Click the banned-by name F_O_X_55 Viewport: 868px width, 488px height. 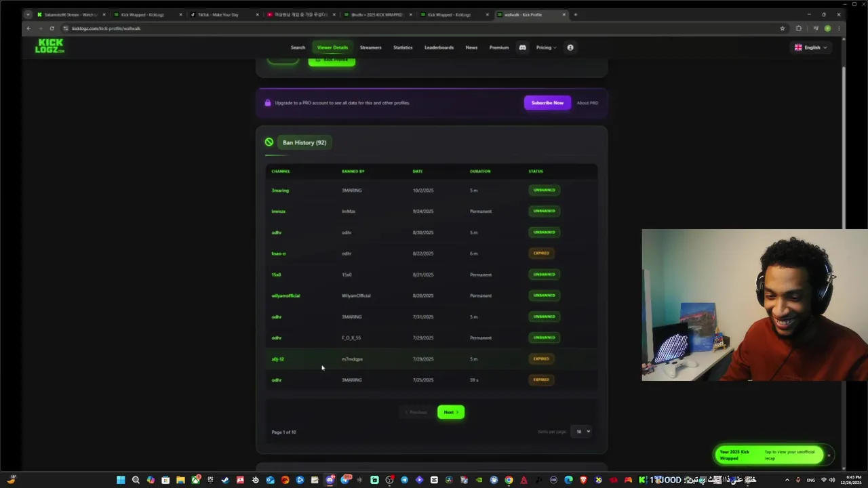(x=351, y=338)
